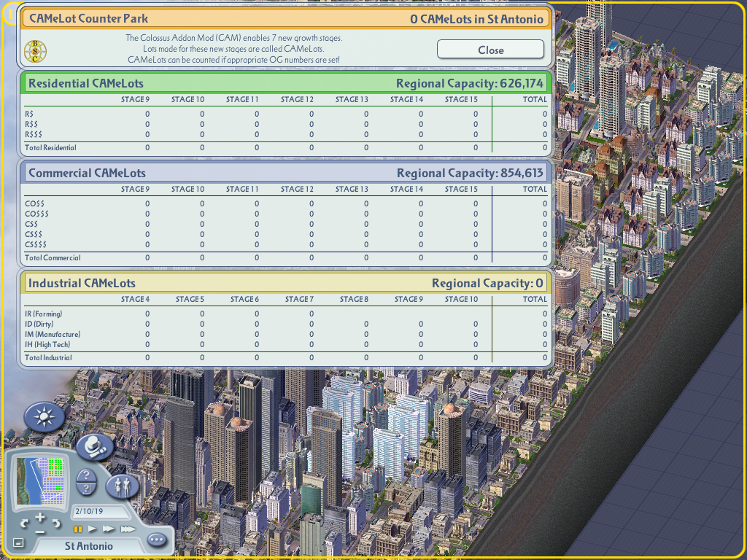Pause the simulation
The width and height of the screenshot is (747, 560).
77,529
